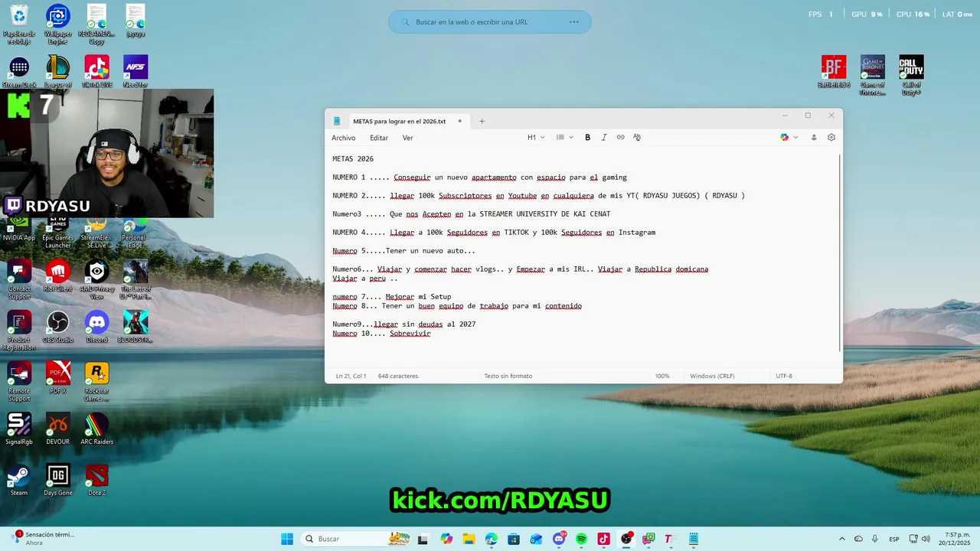The height and width of the screenshot is (551, 980).
Task: Click the browser search or URL bar
Action: (490, 22)
